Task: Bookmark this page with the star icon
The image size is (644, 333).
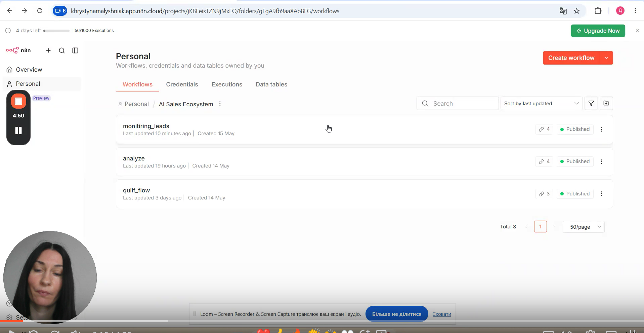Action: [x=577, y=11]
